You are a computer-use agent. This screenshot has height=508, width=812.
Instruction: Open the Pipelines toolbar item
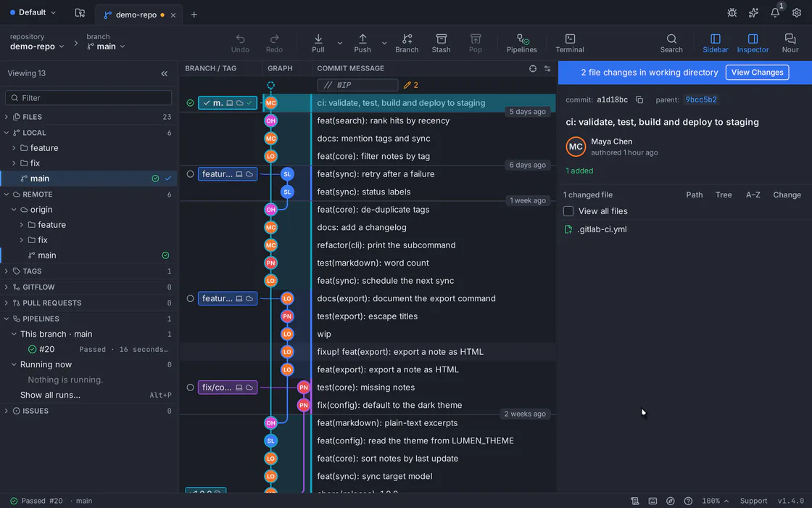coord(521,44)
